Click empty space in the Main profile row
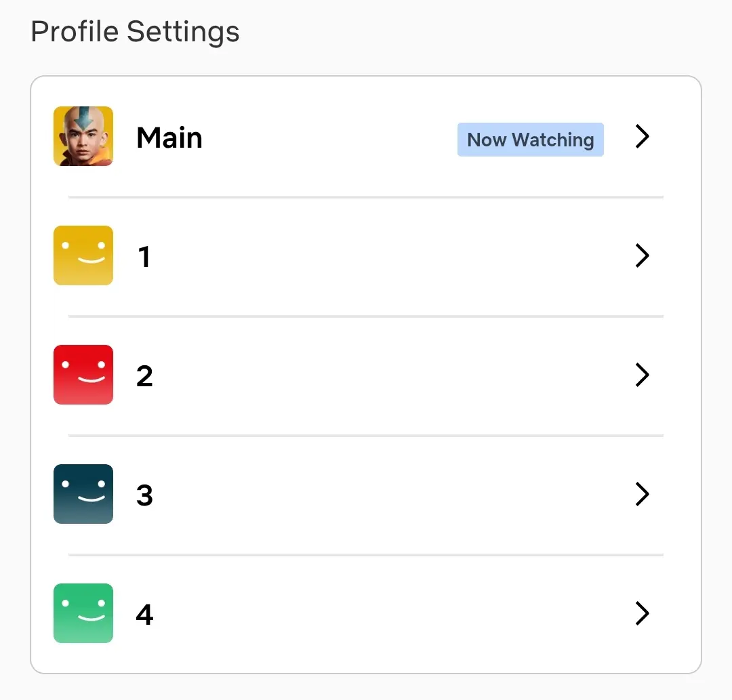The image size is (732, 700). pos(327,137)
